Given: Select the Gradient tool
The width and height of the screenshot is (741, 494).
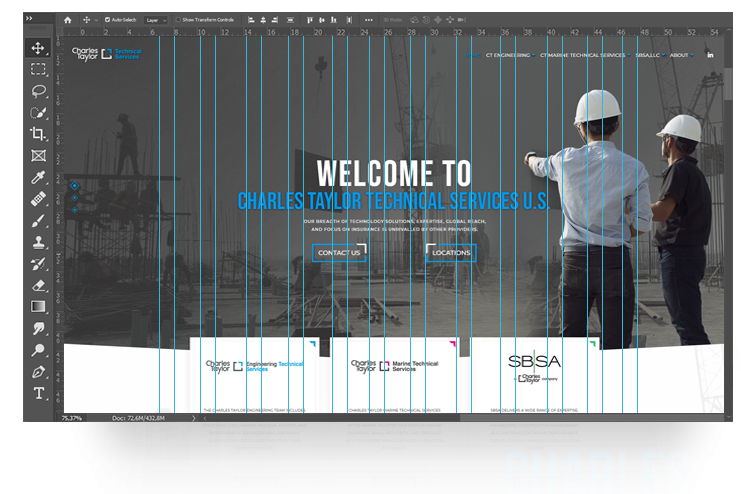Looking at the screenshot, I should [x=38, y=307].
